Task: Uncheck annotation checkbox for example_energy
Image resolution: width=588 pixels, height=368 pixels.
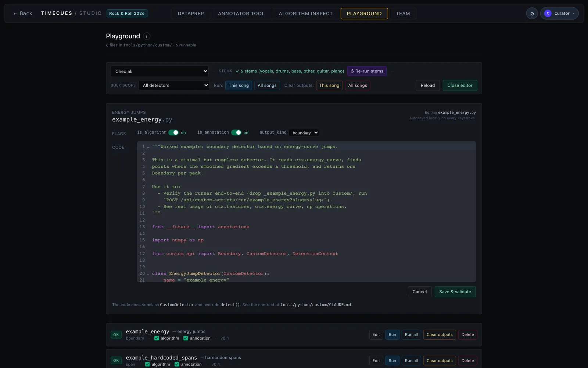Action: (x=186, y=338)
